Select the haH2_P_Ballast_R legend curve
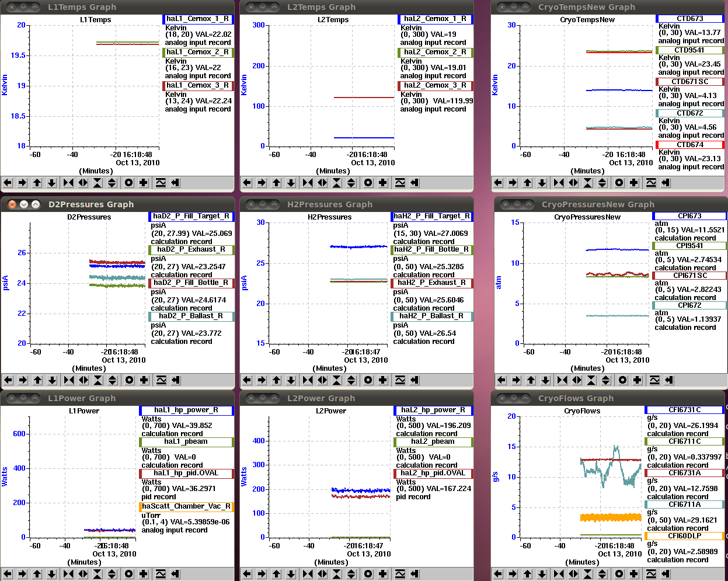The width and height of the screenshot is (728, 581). pos(432,316)
